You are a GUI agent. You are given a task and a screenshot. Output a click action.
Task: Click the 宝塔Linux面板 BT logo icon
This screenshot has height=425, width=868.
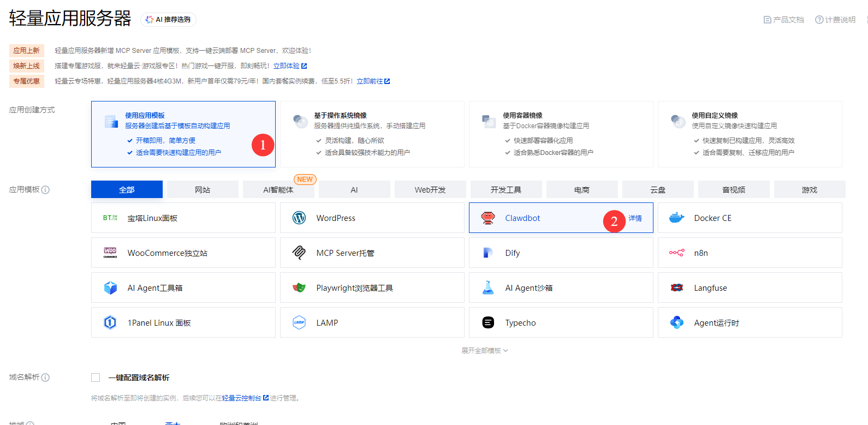point(110,218)
